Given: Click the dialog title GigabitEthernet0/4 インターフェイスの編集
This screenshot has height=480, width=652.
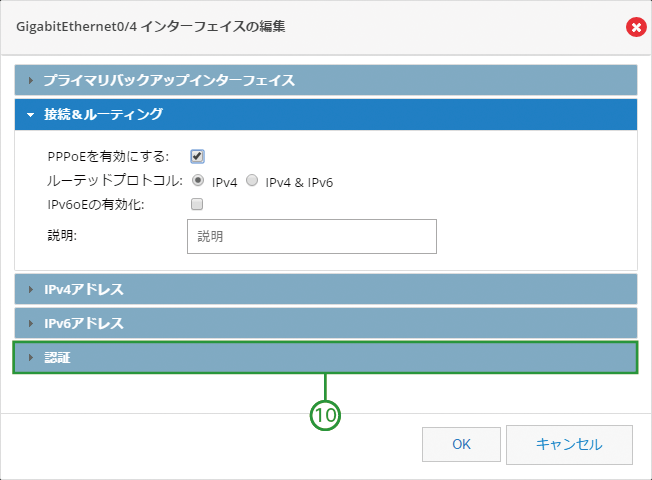Looking at the screenshot, I should [151, 27].
